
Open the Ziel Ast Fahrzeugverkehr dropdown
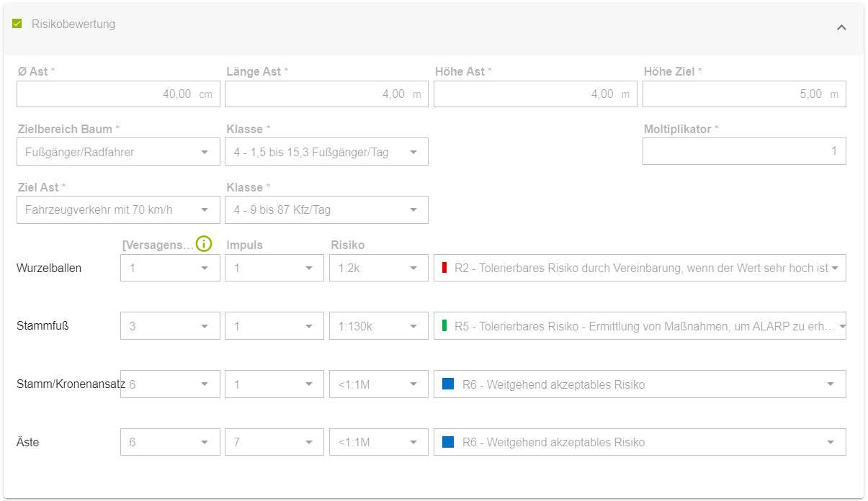click(118, 210)
